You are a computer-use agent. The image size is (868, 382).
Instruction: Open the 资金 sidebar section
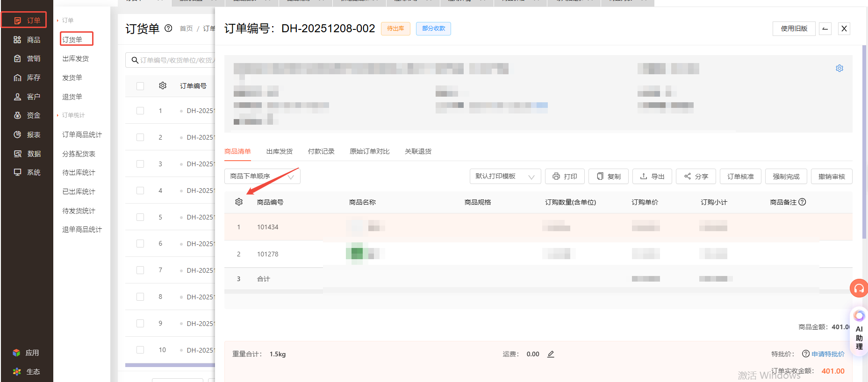(27, 115)
